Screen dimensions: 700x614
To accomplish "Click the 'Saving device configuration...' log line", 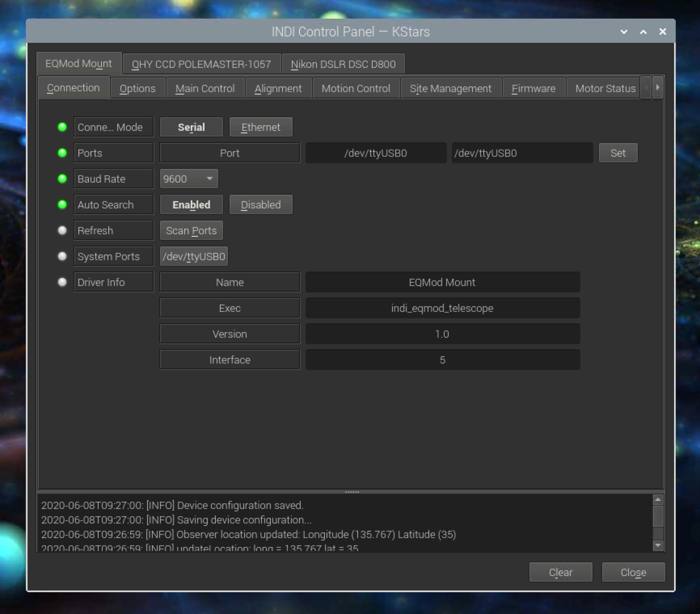I will (x=176, y=520).
